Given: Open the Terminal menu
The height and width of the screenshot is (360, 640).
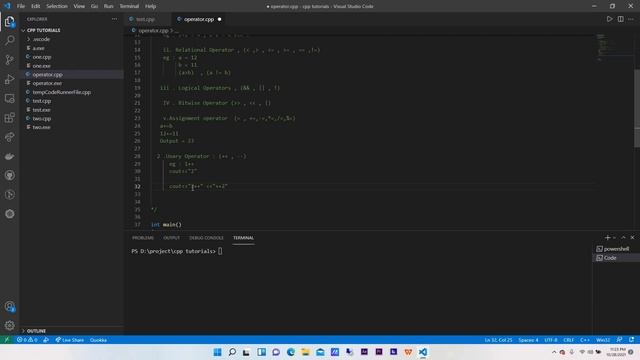Looking at the screenshot, I should [x=129, y=6].
